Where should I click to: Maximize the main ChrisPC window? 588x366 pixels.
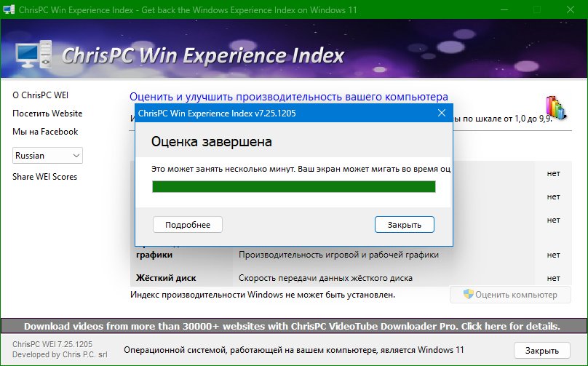537,10
